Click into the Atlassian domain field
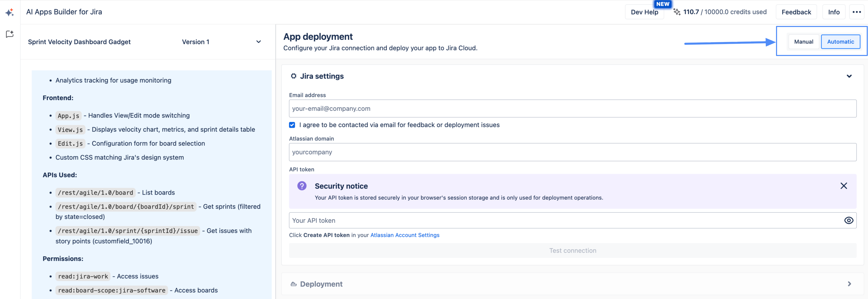Viewport: 868px width, 299px height. click(572, 152)
